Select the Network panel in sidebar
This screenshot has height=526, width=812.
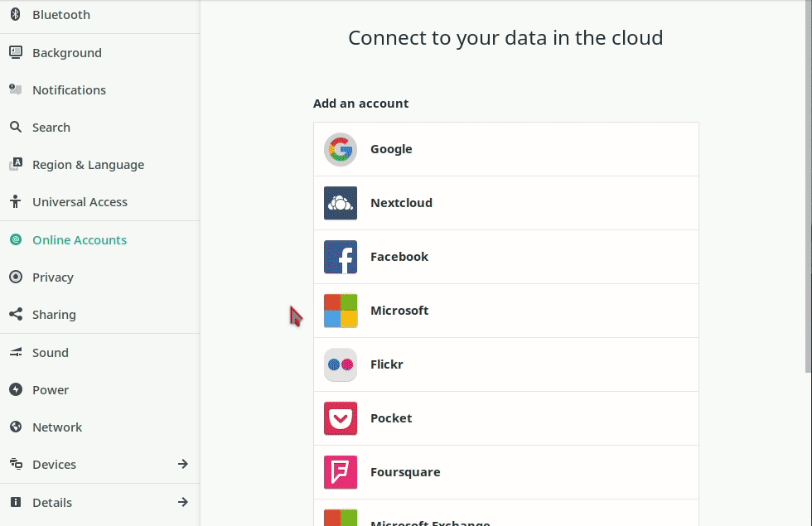coord(57,427)
